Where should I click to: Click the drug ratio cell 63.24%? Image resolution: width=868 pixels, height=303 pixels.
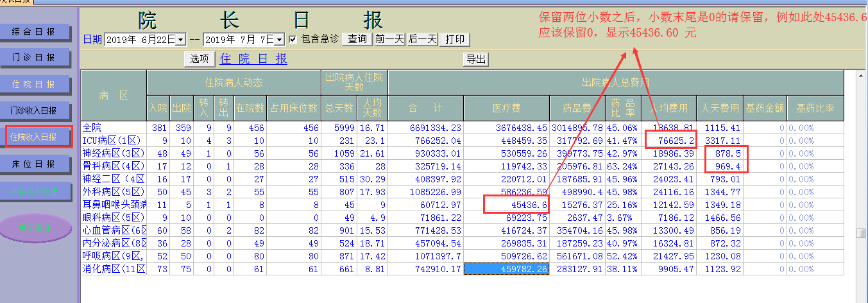(x=623, y=166)
